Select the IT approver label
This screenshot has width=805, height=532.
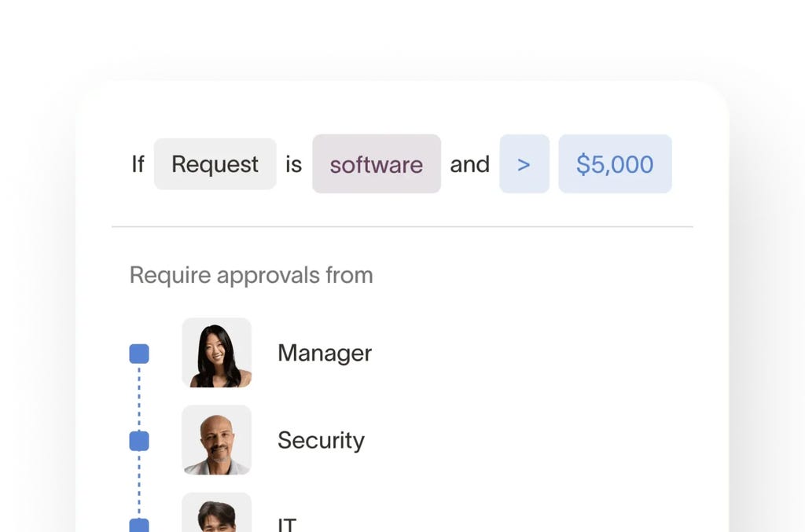(287, 523)
